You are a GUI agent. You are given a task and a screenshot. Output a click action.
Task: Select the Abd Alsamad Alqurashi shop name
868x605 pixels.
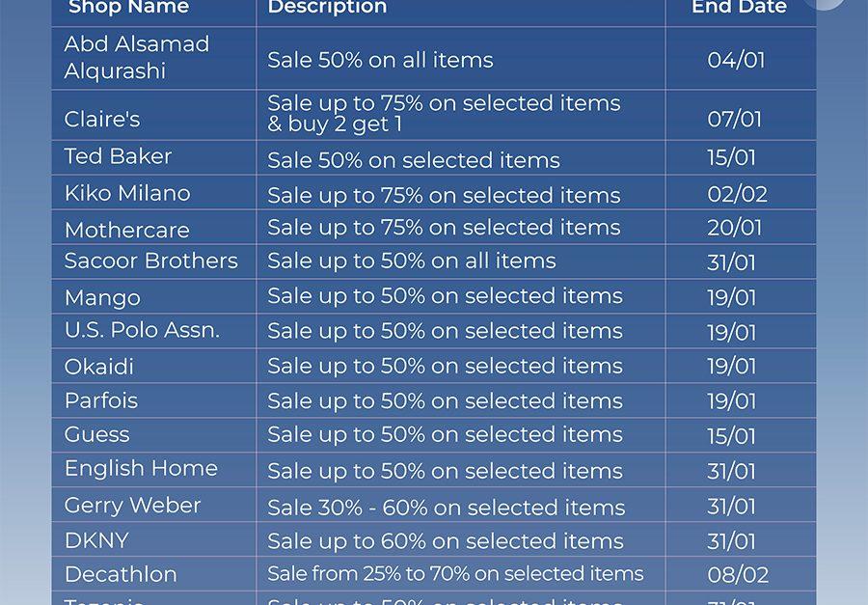(x=137, y=58)
